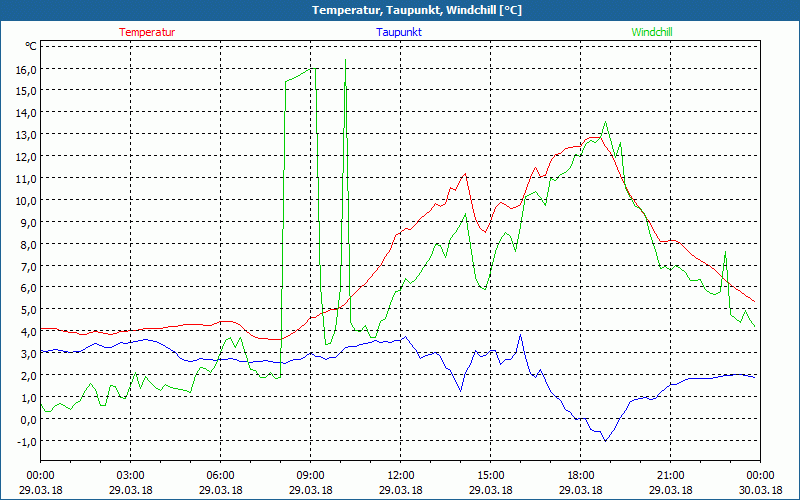800x500 pixels.
Task: Click the 15:00 time axis label
Action: click(x=490, y=476)
